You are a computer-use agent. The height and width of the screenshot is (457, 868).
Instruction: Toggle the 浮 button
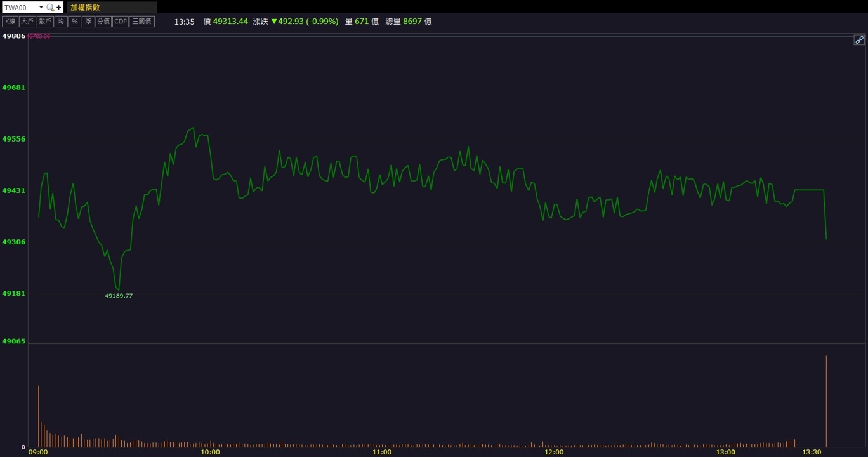pyautogui.click(x=88, y=22)
